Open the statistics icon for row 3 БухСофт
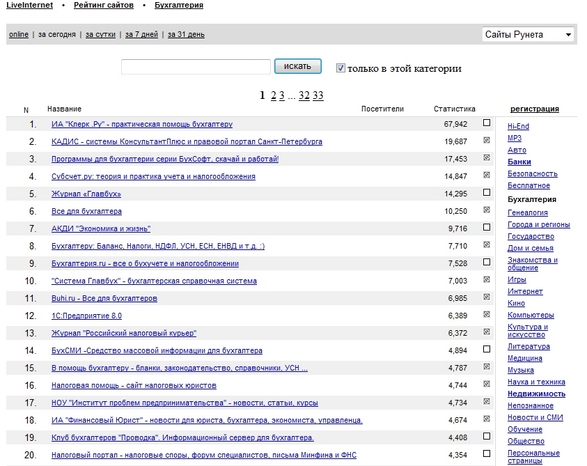 pos(486,158)
